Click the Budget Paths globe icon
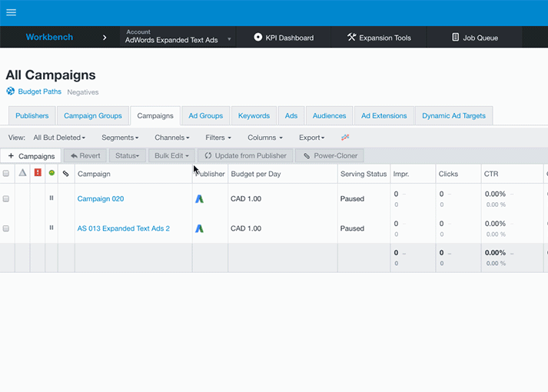548x392 pixels. 11,91
